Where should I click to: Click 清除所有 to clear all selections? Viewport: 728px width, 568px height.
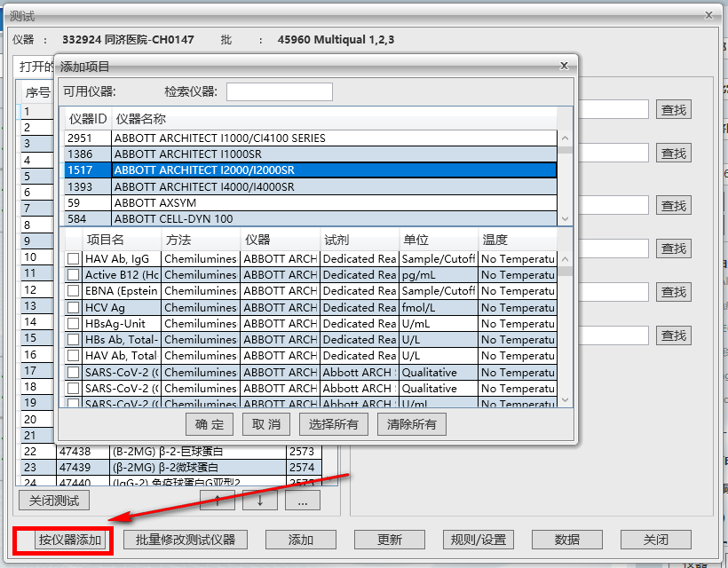(416, 423)
